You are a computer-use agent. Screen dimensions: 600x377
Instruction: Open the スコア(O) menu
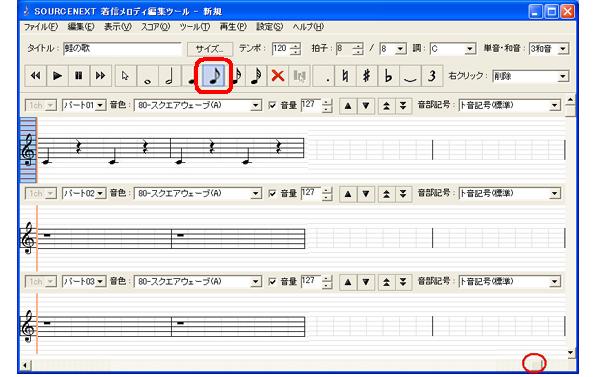tap(155, 27)
